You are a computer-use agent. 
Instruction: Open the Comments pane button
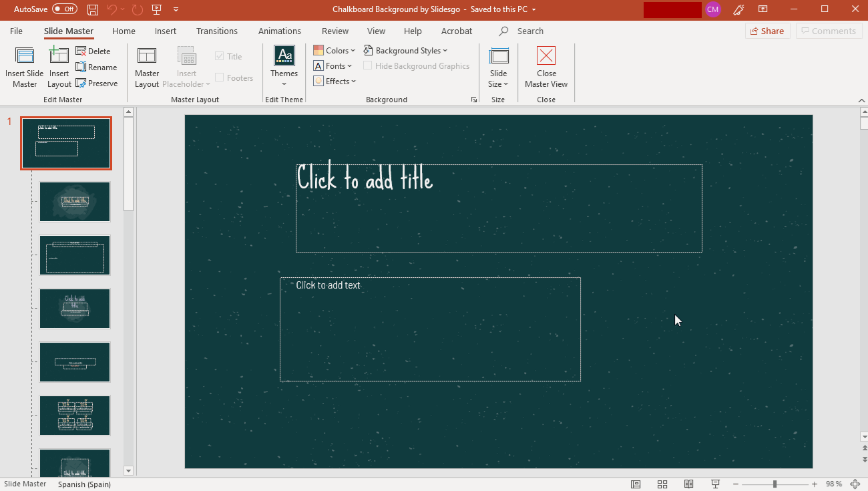pos(828,31)
